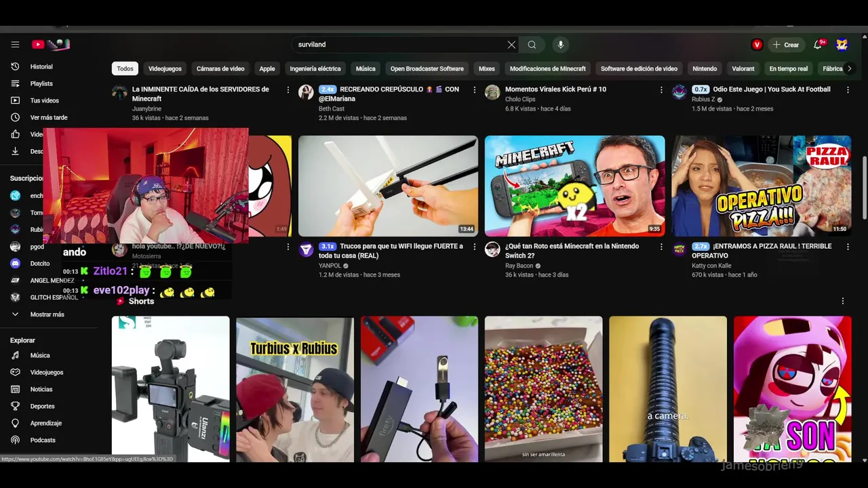868x488 pixels.
Task: Open options for Momentos Virales Kick video
Action: click(x=661, y=89)
